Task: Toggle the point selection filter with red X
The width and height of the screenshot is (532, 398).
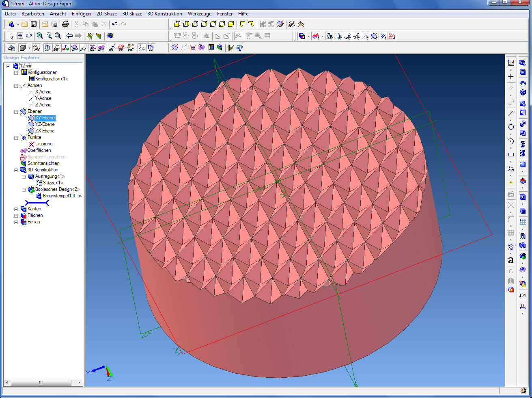Action: point(383,36)
